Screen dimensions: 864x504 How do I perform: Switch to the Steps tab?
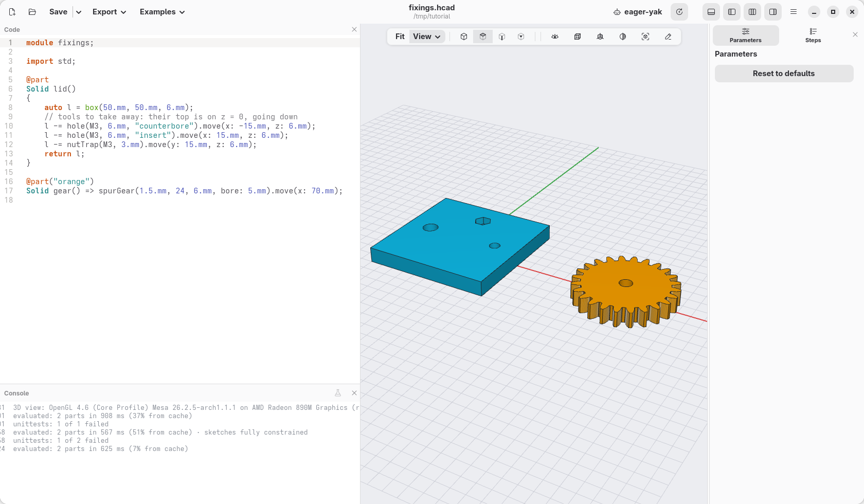pyautogui.click(x=813, y=35)
